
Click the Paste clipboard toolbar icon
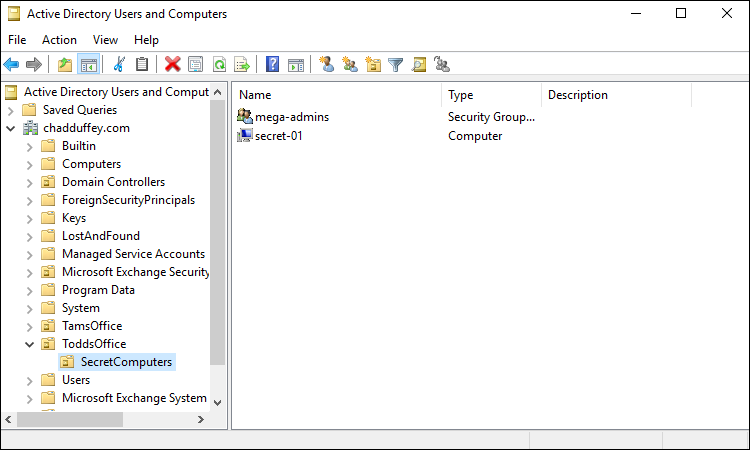point(142,64)
